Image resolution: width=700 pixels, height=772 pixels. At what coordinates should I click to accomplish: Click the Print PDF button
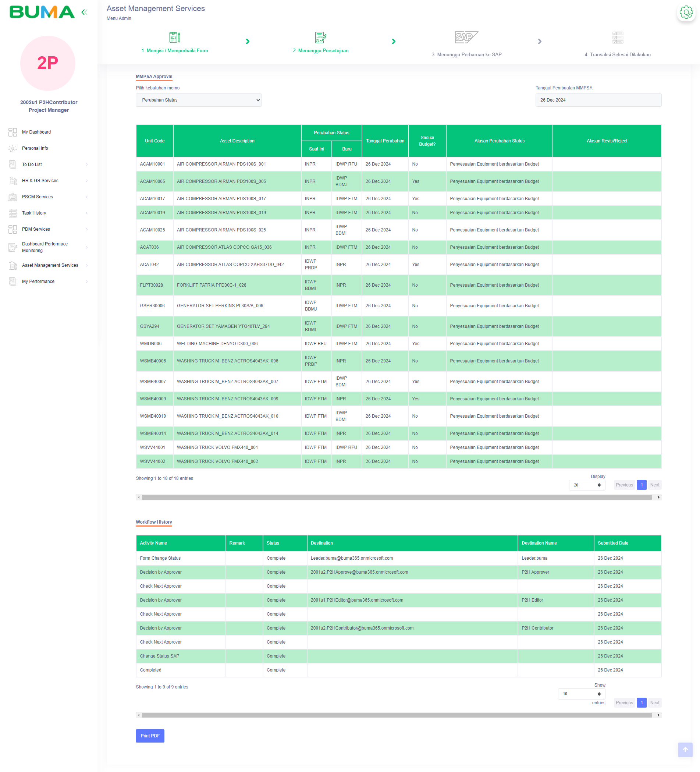[150, 736]
